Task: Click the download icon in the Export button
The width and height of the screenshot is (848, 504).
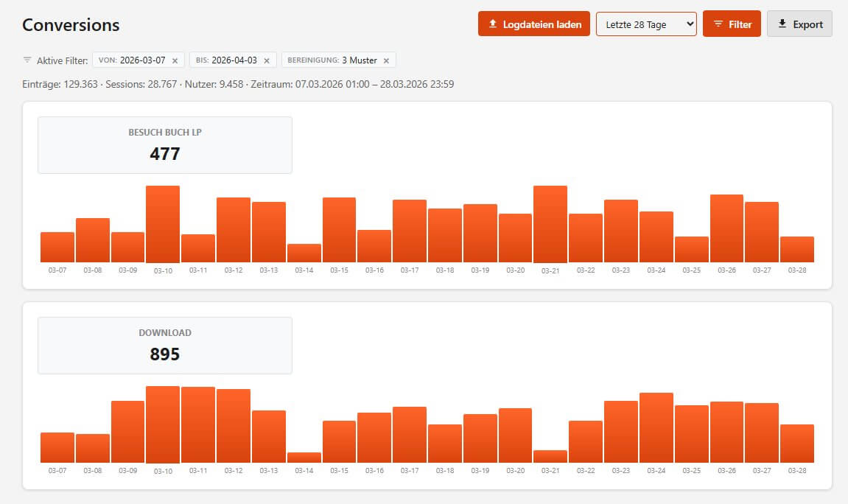Action: point(782,23)
